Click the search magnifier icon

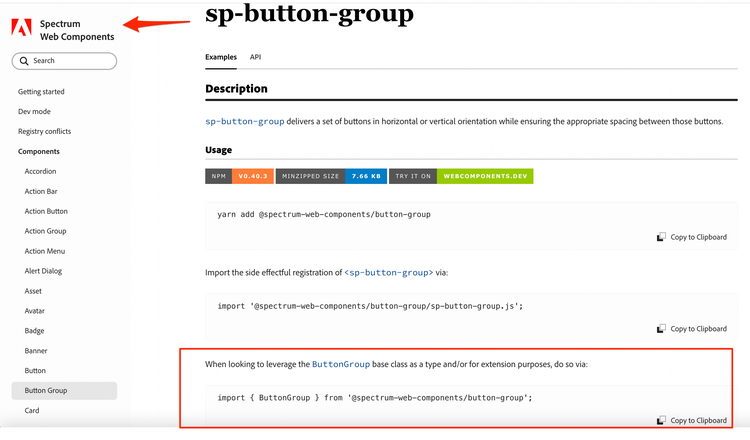click(24, 61)
